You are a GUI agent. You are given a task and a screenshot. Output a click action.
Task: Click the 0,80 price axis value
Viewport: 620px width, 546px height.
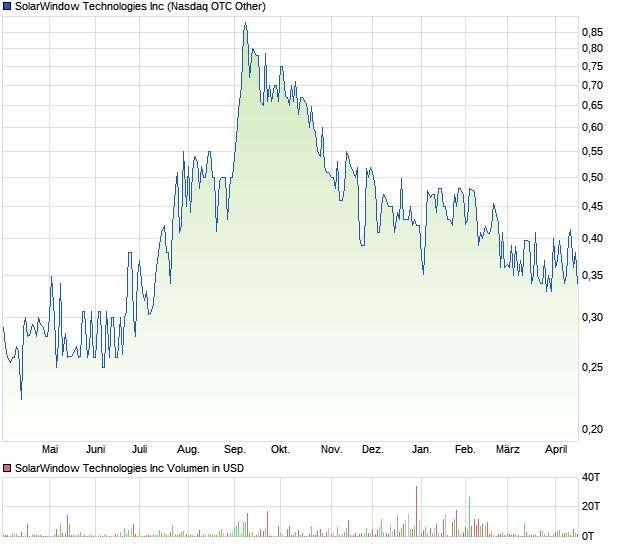[x=592, y=49]
